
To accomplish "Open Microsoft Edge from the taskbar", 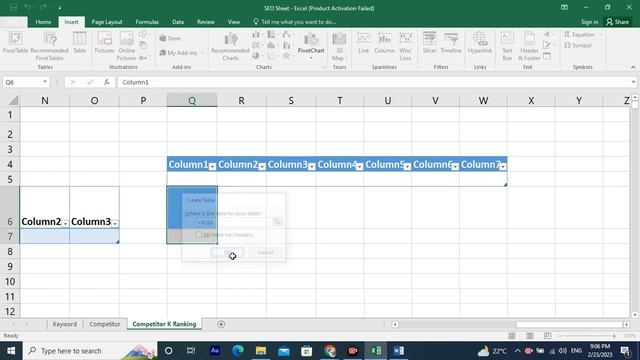I will (x=238, y=351).
